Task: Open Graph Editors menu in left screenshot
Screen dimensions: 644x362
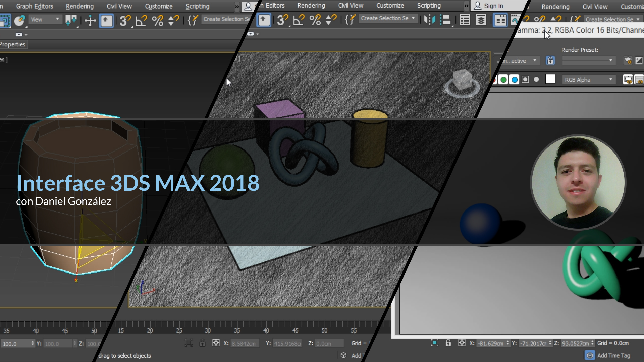Action: point(35,6)
